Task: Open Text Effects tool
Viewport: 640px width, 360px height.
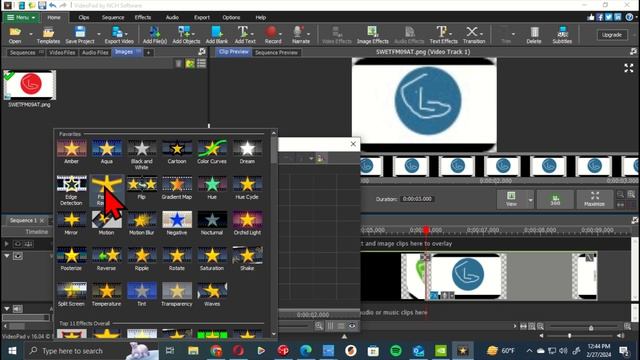Action: click(x=443, y=35)
